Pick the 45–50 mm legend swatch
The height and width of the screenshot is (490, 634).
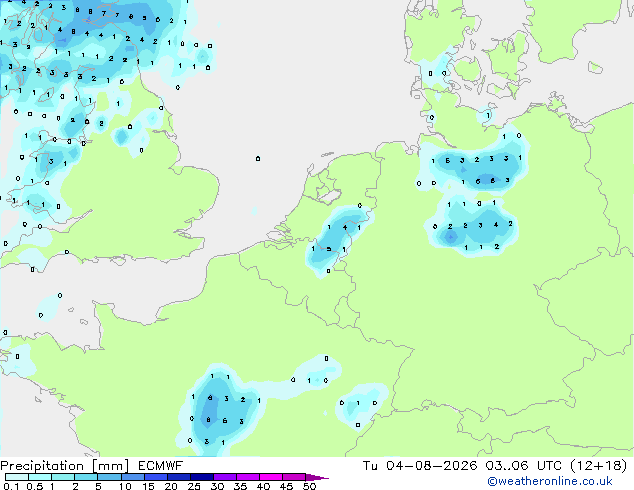(294, 477)
